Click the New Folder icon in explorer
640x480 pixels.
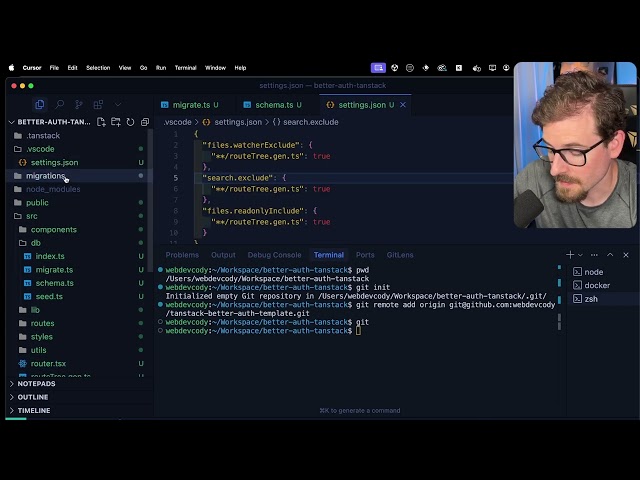116,122
